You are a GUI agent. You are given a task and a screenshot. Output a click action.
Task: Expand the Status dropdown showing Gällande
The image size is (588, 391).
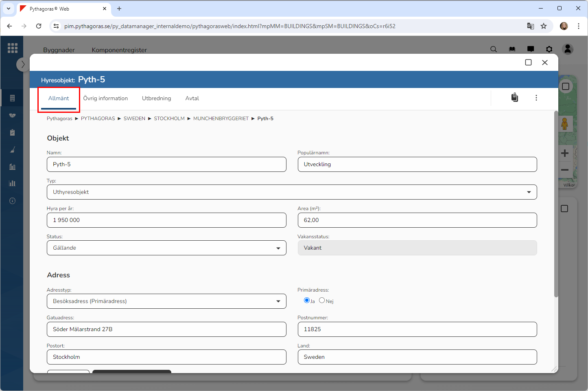point(166,248)
